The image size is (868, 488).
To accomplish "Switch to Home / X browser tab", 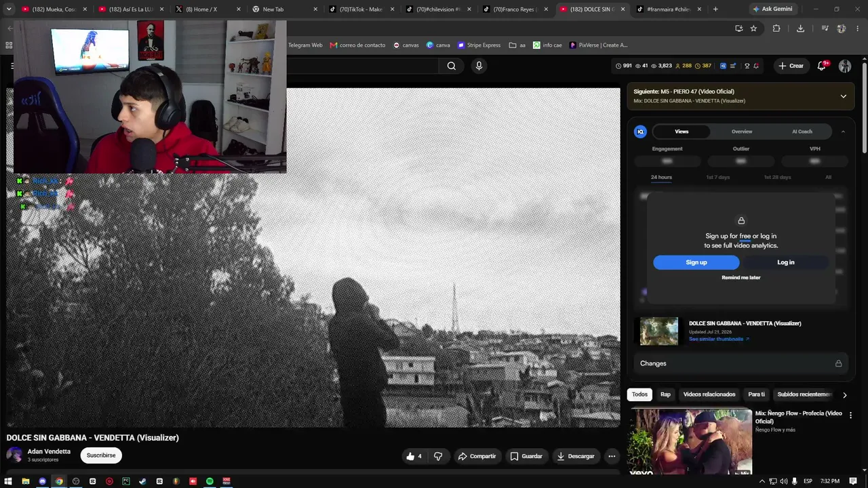I will click(208, 9).
